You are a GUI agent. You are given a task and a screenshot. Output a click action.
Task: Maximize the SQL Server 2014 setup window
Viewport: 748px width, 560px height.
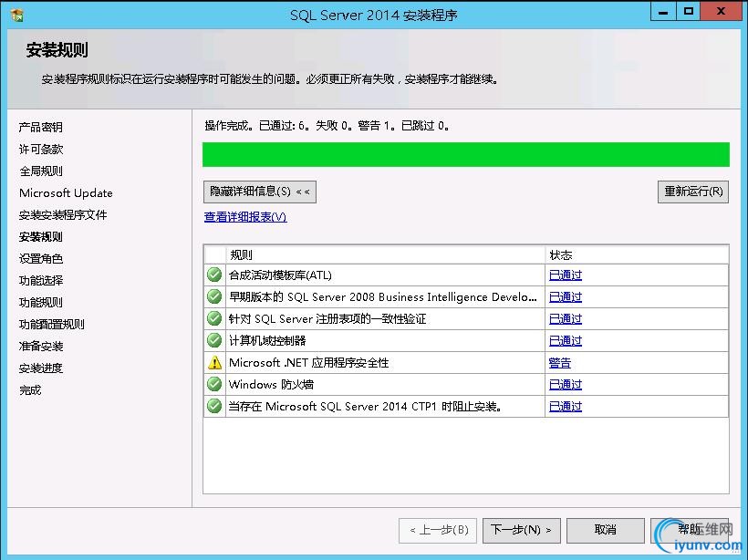pos(689,12)
